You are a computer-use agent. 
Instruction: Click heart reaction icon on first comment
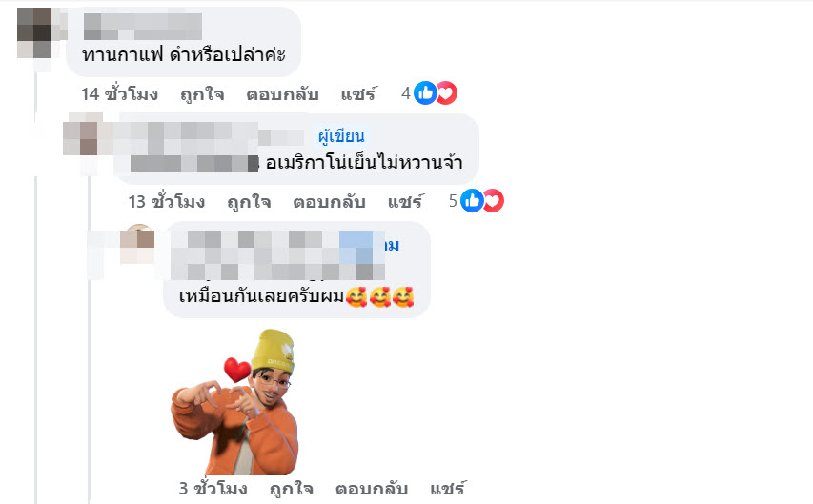click(446, 93)
